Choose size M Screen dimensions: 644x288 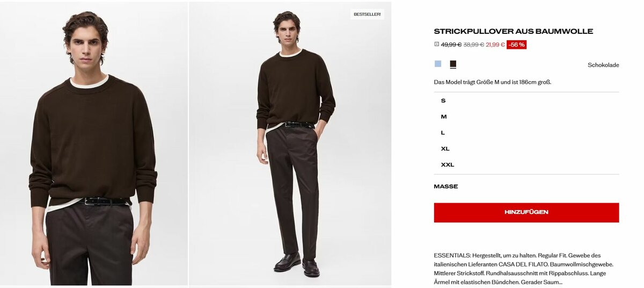click(x=526, y=117)
